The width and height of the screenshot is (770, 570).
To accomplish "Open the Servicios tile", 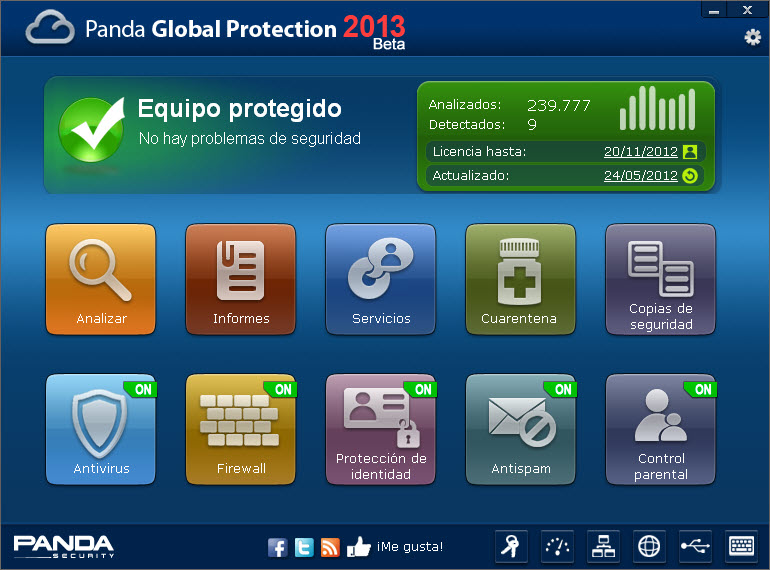I will tap(381, 279).
